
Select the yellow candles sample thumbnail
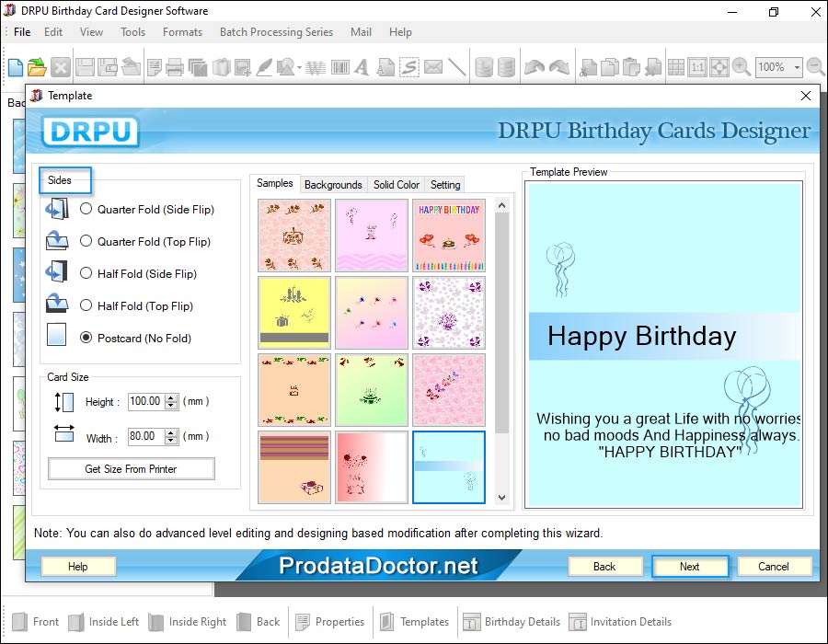(294, 313)
